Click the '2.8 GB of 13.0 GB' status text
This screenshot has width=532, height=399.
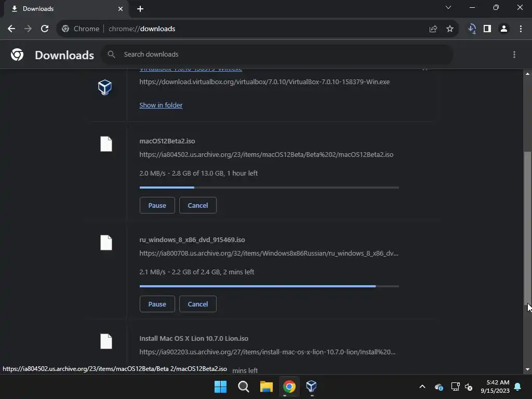197,173
